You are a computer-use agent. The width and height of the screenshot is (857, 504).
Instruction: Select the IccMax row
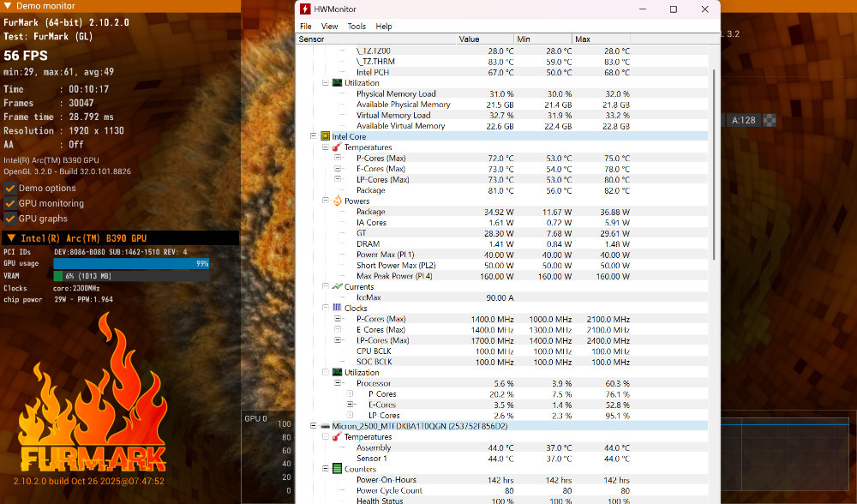point(501,297)
